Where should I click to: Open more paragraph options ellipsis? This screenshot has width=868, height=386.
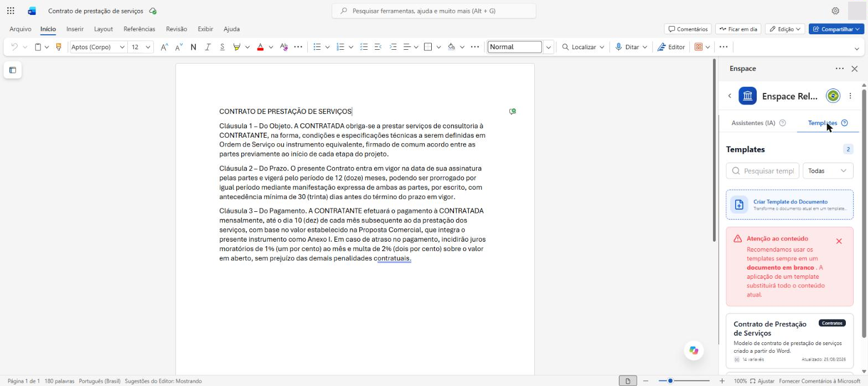click(474, 47)
